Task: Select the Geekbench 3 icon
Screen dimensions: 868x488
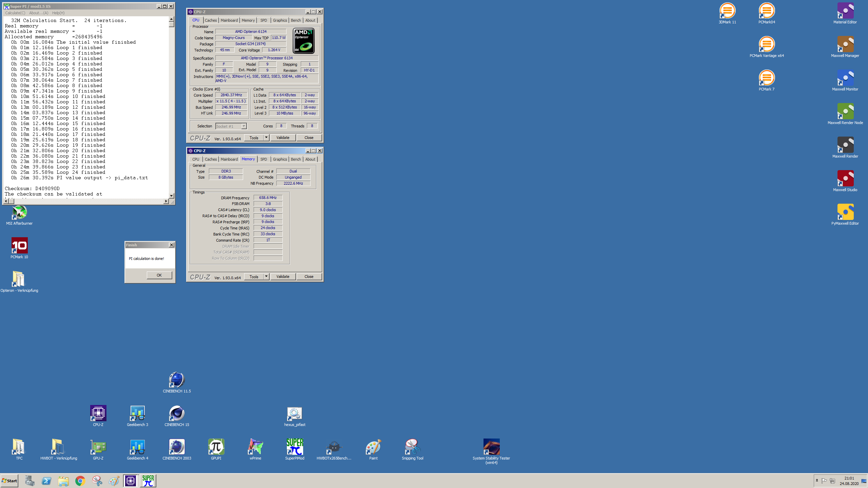Action: (137, 416)
